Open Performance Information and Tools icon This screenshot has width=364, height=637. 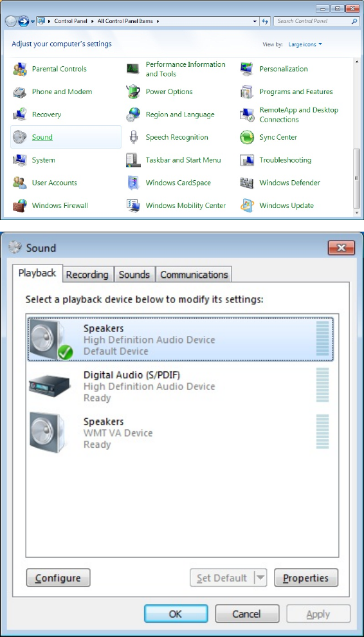(133, 69)
